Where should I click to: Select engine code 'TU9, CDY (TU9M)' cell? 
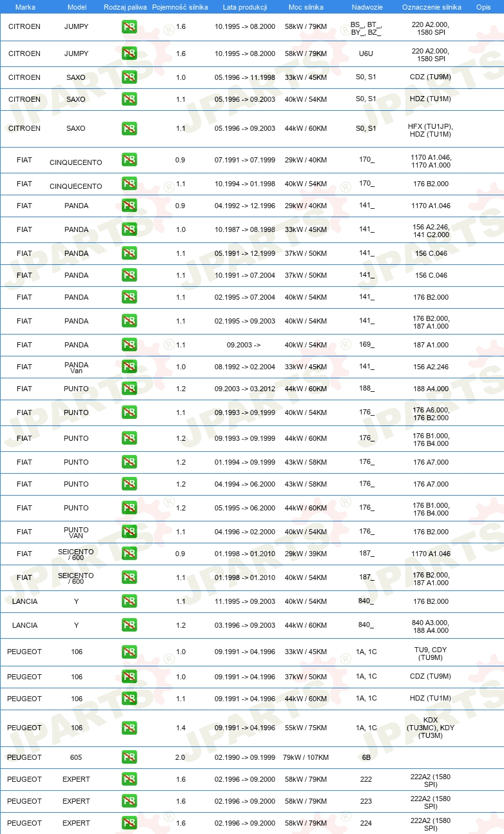pos(431,654)
